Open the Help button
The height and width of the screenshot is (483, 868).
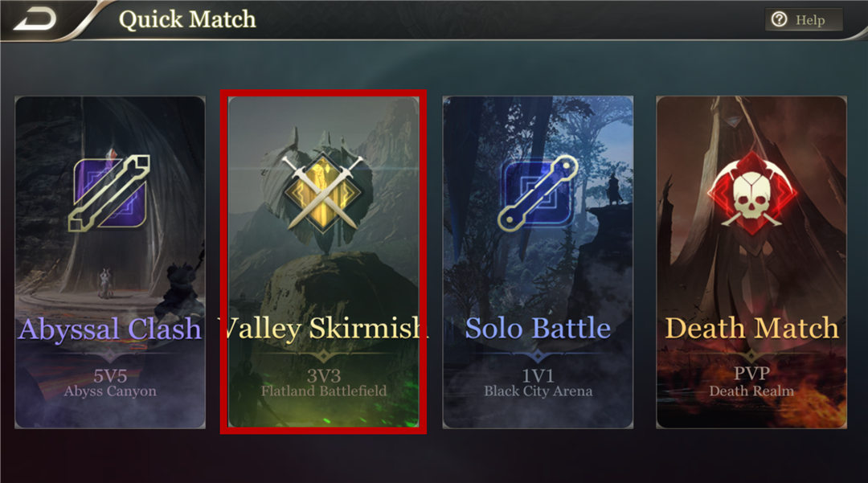pos(805,20)
